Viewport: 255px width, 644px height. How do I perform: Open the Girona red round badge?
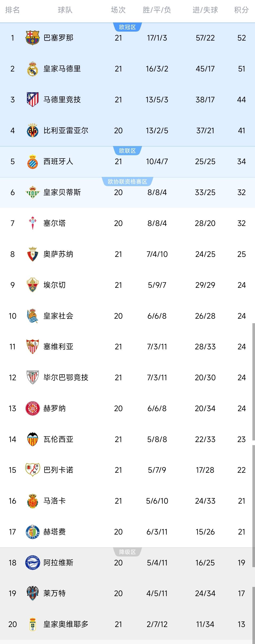pos(33,408)
